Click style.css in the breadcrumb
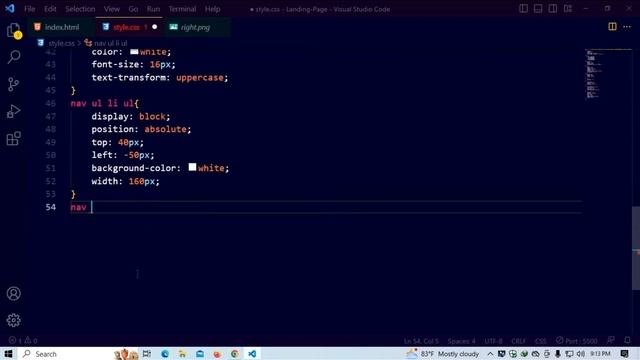 (x=61, y=43)
